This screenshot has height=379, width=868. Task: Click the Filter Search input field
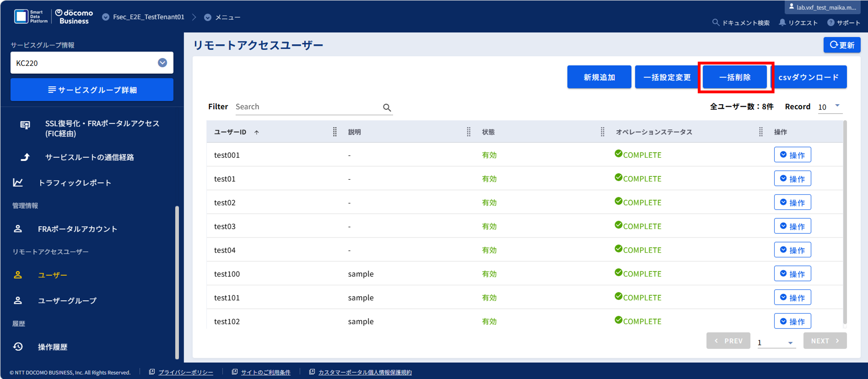[308, 107]
